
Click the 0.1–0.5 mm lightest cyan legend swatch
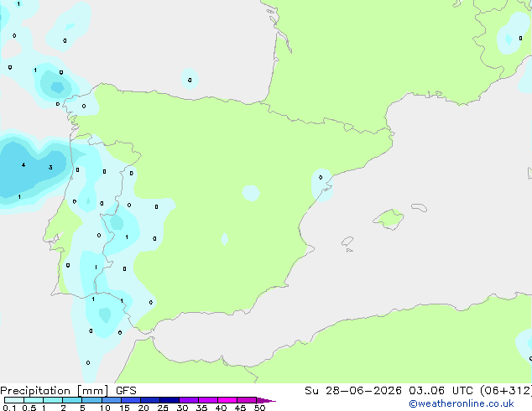point(14,400)
